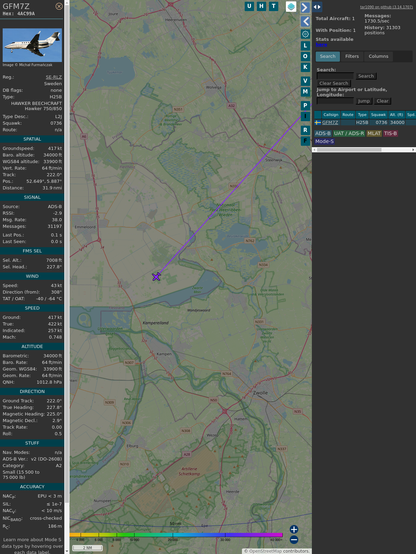Click the R map button
Viewport: 416px width, 554px height.
tap(305, 130)
